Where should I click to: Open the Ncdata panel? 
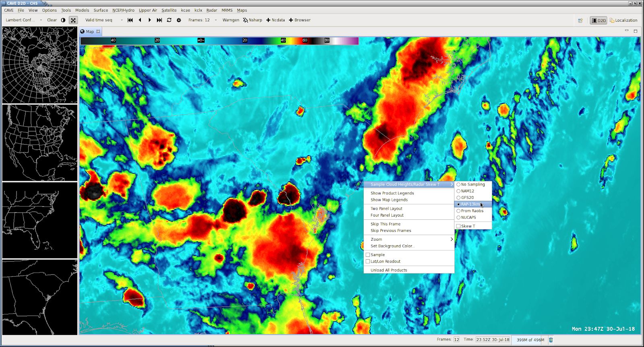coord(276,20)
